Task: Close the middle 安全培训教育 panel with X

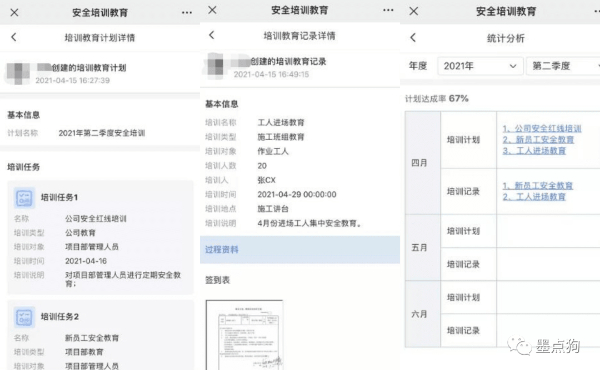Action: pos(212,10)
